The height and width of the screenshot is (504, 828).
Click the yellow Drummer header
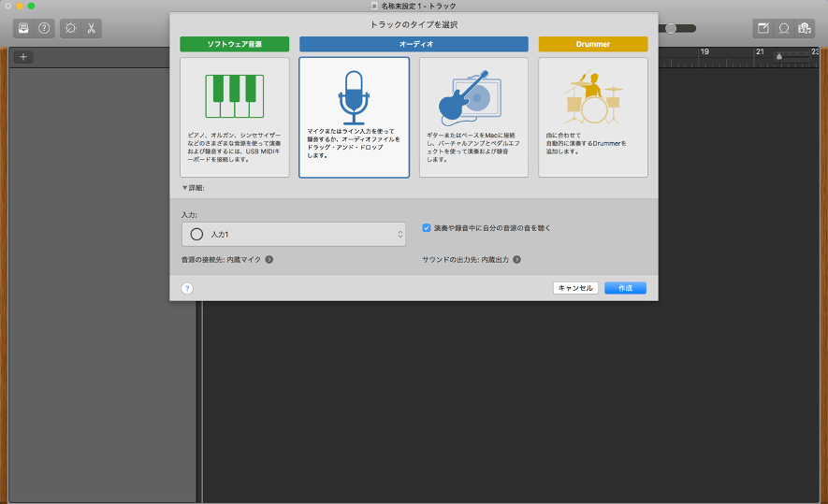point(593,44)
